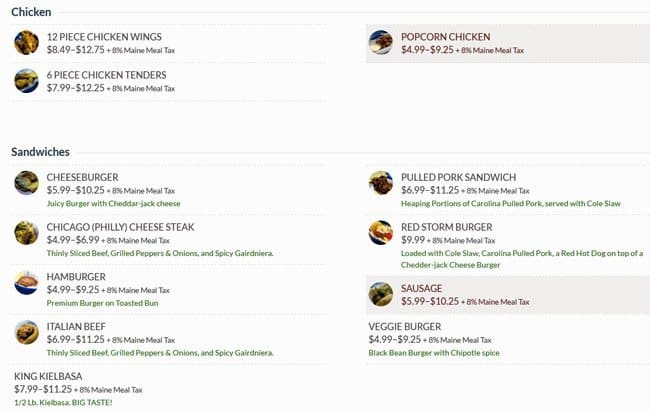This screenshot has width=650, height=413.
Task: Click the Cheeseburger item photo
Action: [x=27, y=183]
